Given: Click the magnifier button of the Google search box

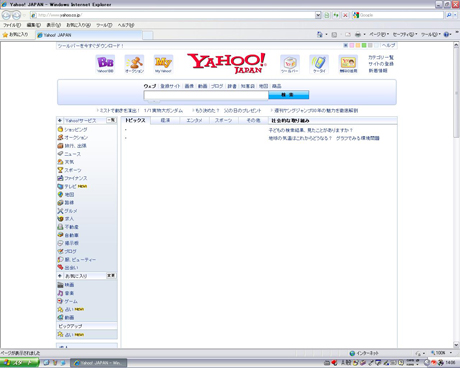Looking at the screenshot, I should tap(449, 15).
